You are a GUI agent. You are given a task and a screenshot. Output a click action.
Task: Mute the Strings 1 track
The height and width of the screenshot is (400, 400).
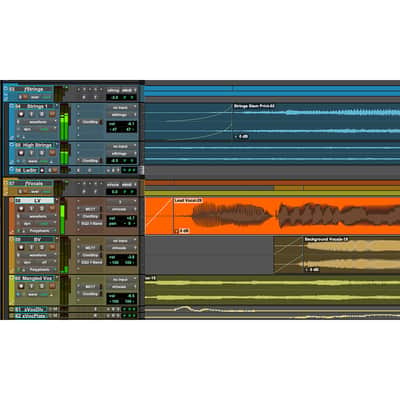click(x=52, y=114)
